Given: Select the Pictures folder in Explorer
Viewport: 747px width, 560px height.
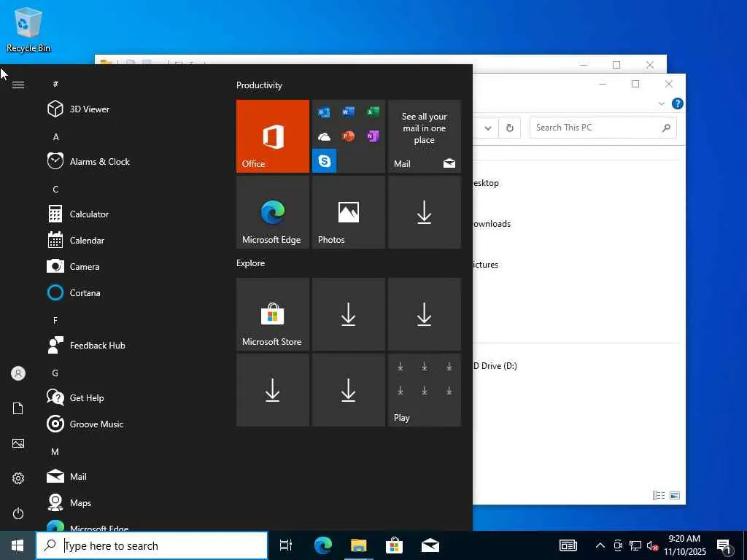Looking at the screenshot, I should pyautogui.click(x=485, y=265).
